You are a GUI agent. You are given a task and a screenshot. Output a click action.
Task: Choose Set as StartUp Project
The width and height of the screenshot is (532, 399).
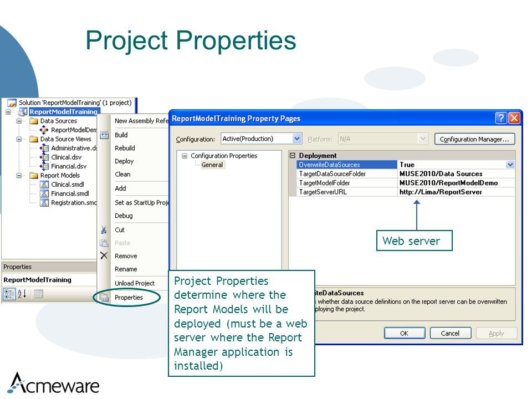(x=141, y=203)
